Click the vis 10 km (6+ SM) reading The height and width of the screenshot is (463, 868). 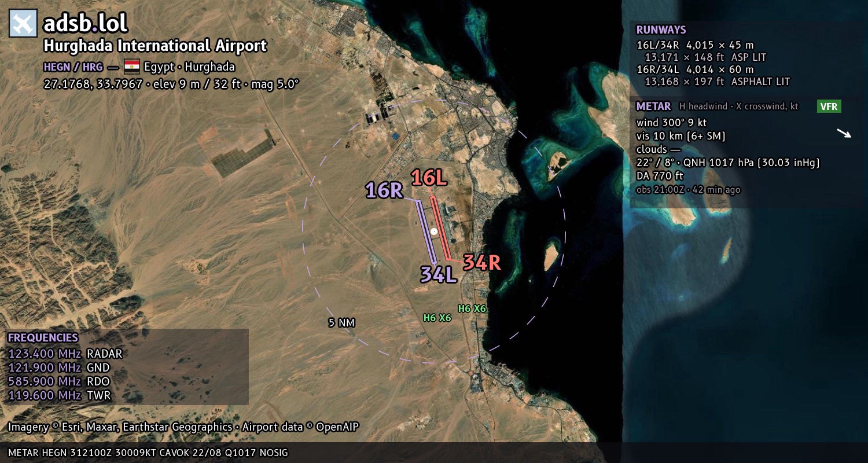[681, 136]
